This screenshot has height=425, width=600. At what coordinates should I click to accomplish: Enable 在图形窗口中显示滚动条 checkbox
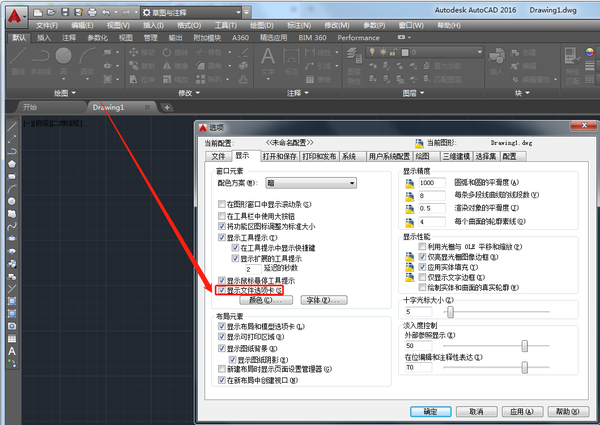(221, 203)
